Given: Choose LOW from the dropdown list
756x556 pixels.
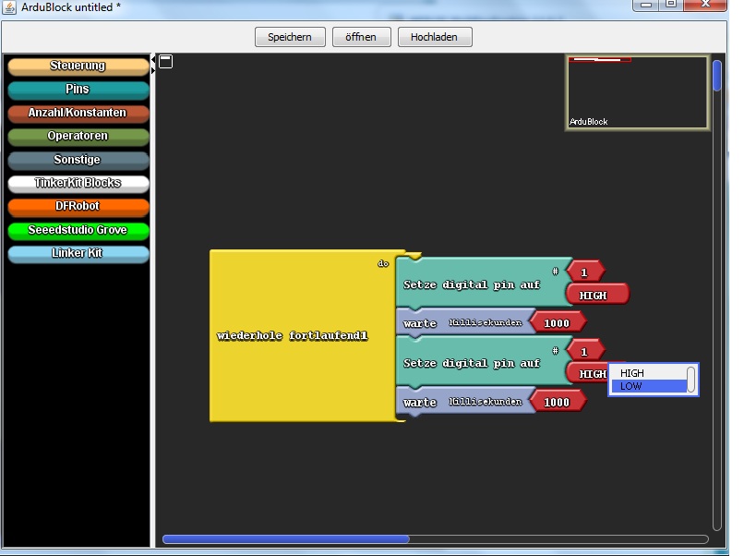Looking at the screenshot, I should click(x=646, y=386).
